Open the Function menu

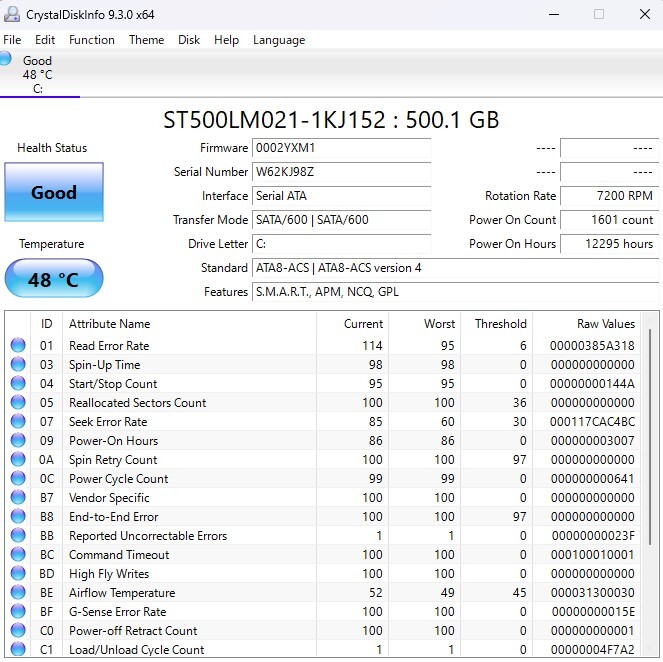(x=92, y=40)
